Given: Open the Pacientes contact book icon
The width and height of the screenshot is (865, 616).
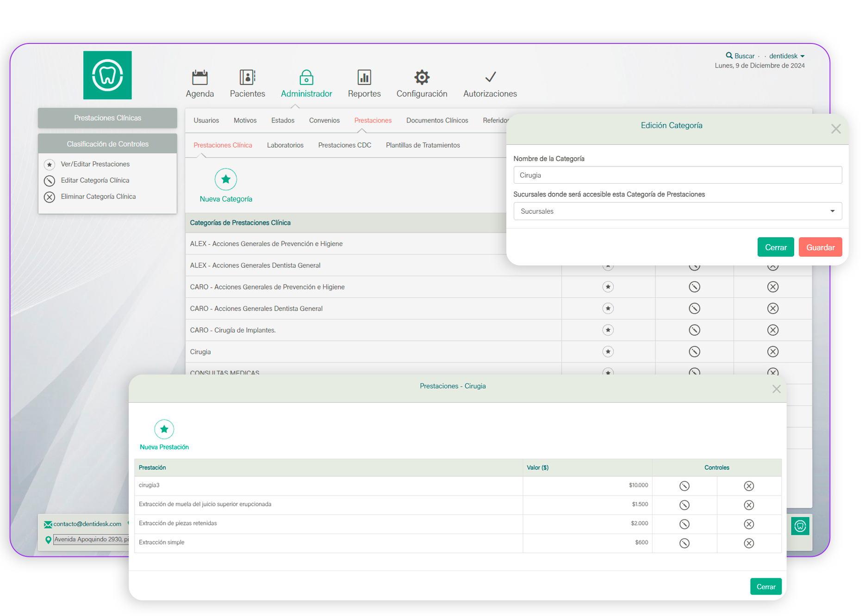Looking at the screenshot, I should tap(247, 78).
